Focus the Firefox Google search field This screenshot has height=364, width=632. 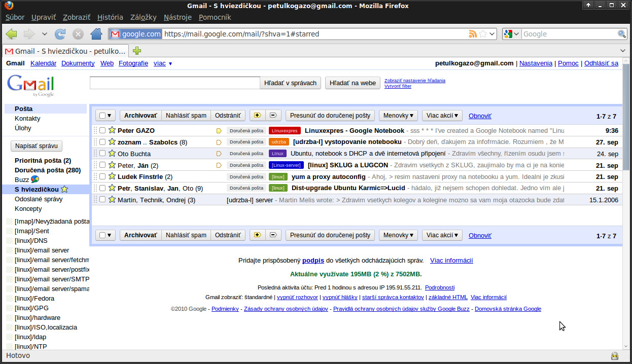coord(569,34)
